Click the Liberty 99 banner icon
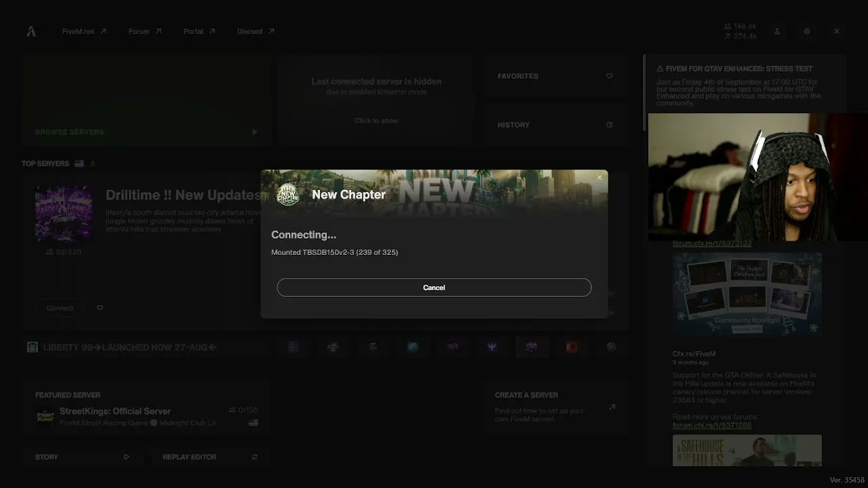The height and width of the screenshot is (488, 868). click(x=32, y=347)
